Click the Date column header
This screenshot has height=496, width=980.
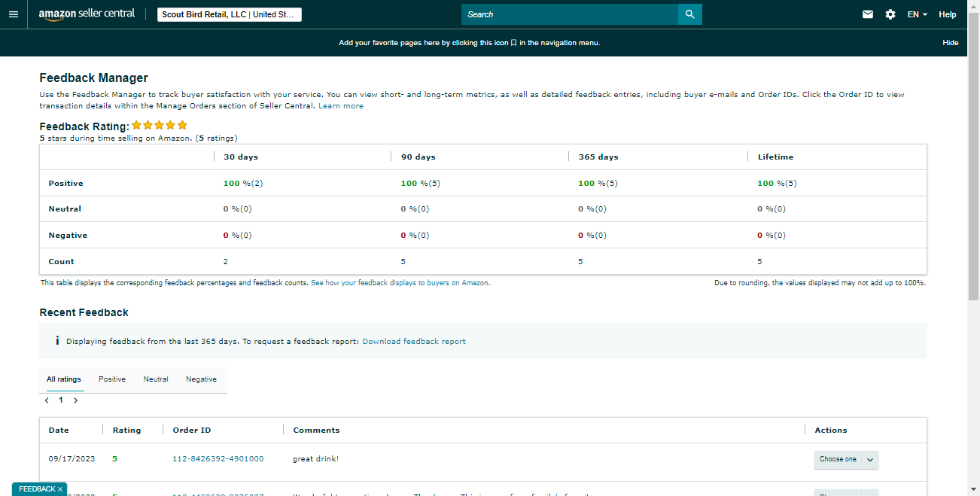tap(59, 431)
